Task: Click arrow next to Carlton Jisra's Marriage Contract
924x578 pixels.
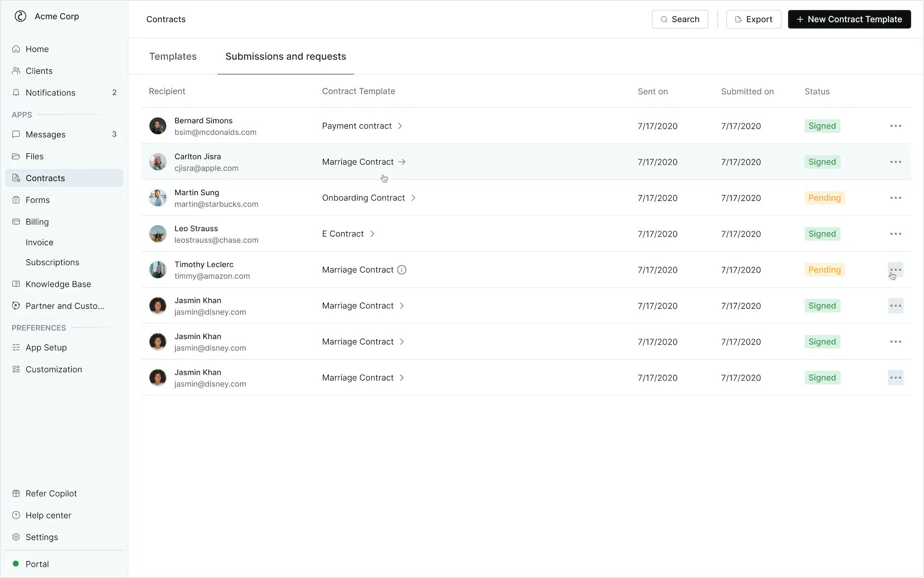Action: click(x=402, y=162)
